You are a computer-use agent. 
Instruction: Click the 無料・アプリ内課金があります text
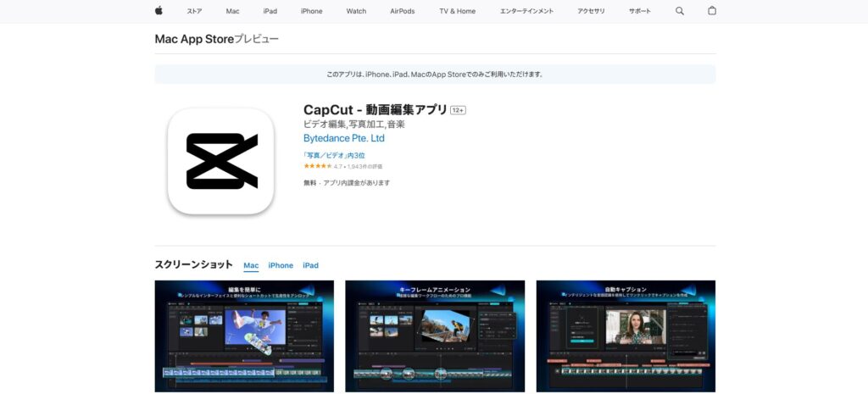pyautogui.click(x=347, y=183)
